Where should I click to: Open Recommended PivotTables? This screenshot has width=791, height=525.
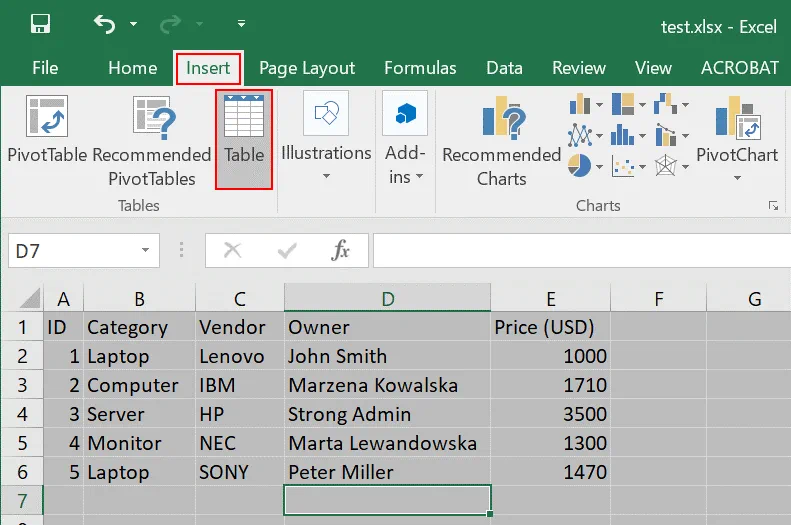[x=152, y=140]
